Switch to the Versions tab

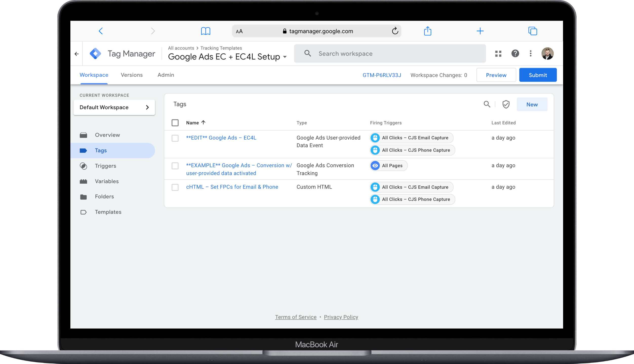click(x=132, y=75)
